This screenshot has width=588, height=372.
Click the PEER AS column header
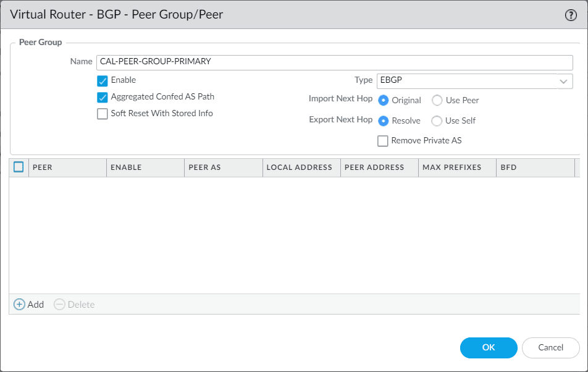point(204,167)
